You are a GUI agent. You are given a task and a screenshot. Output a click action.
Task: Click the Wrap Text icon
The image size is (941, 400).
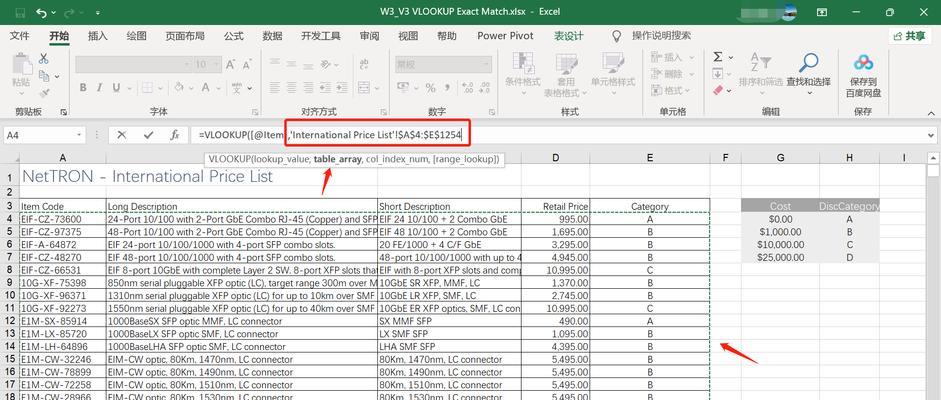[364, 65]
